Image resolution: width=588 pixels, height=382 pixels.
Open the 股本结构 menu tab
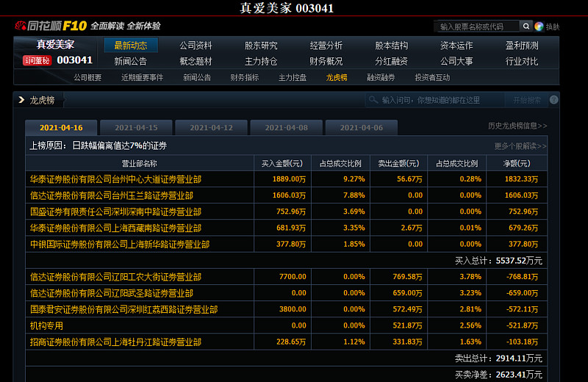click(392, 46)
